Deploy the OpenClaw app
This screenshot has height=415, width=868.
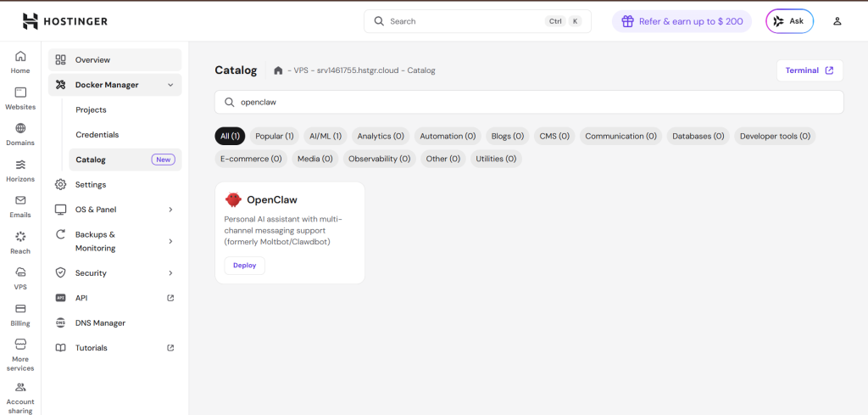(245, 266)
